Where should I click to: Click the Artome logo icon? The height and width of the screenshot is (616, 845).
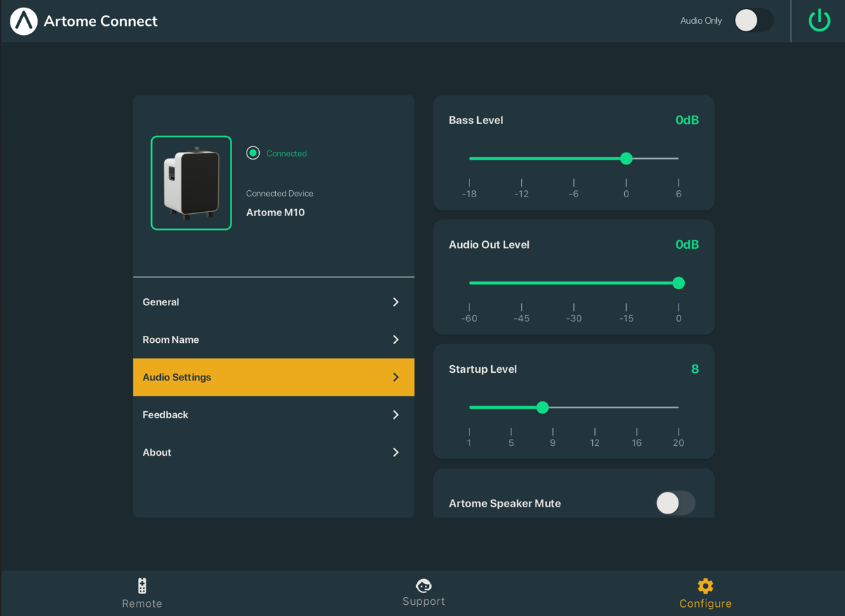pos(24,21)
